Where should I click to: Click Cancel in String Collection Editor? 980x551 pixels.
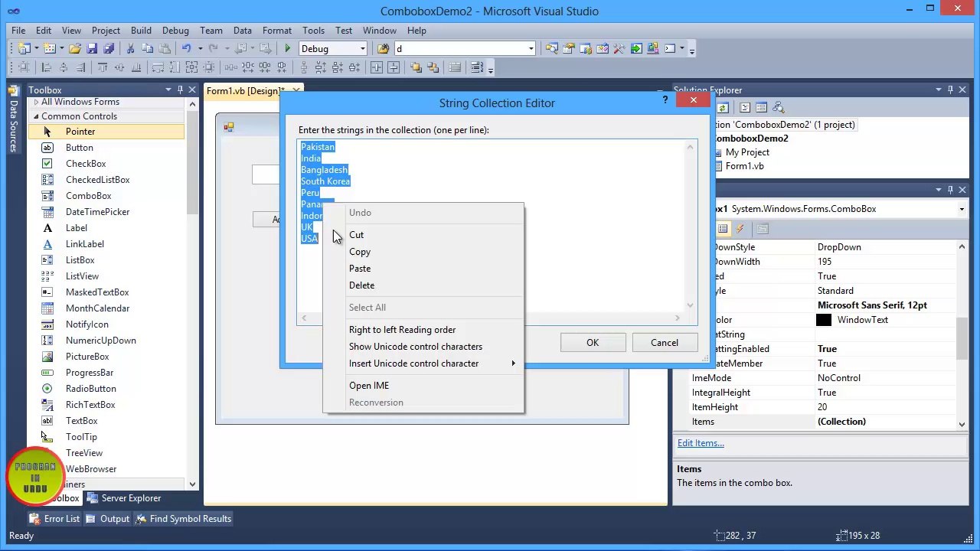pos(665,343)
